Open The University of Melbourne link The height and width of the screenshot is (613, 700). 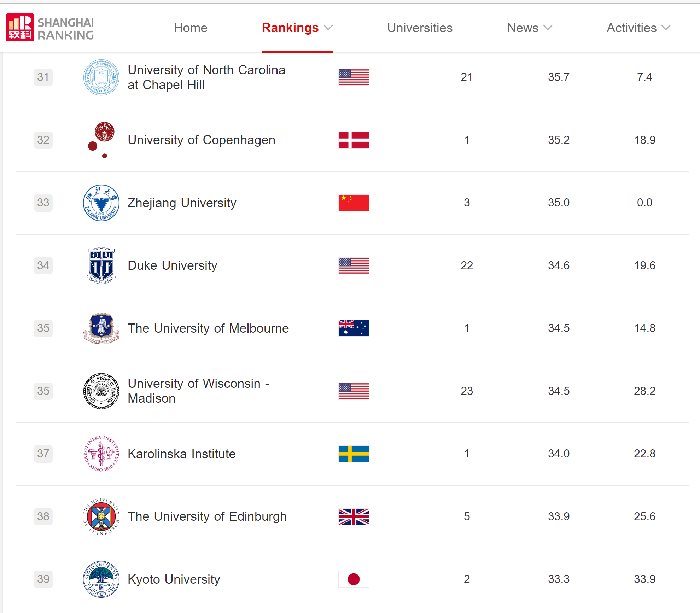(x=208, y=328)
